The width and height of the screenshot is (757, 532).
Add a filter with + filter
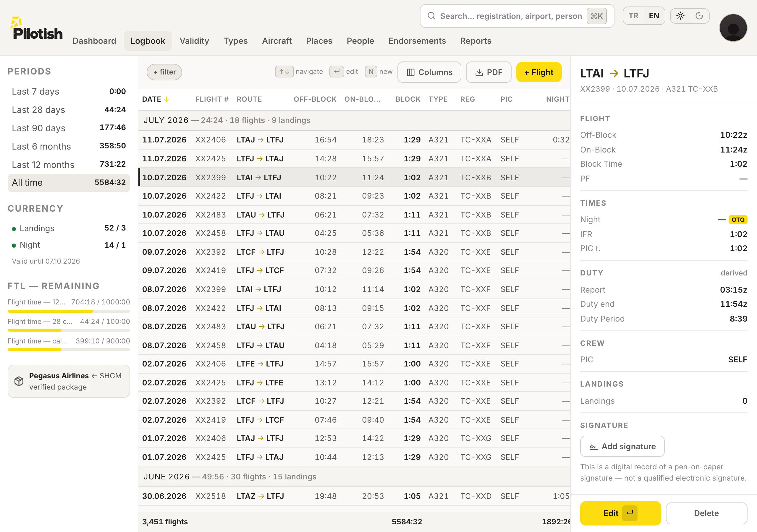click(164, 72)
